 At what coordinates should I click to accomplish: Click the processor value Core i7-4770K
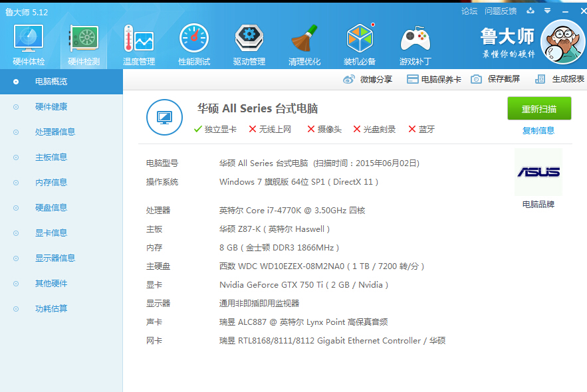[292, 211]
